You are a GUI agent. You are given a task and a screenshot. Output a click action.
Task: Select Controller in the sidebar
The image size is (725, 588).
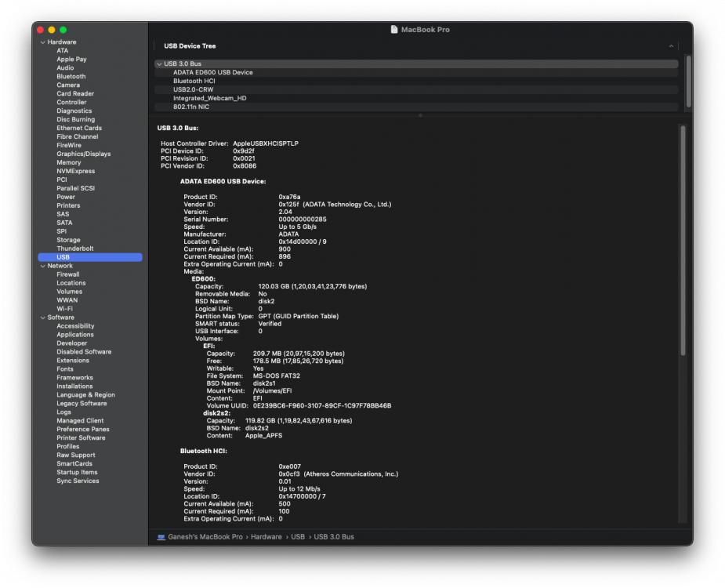[x=71, y=102]
